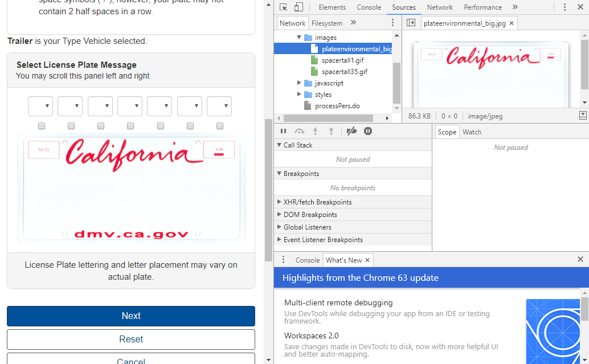Show more DevTools tabs chevron

point(515,7)
